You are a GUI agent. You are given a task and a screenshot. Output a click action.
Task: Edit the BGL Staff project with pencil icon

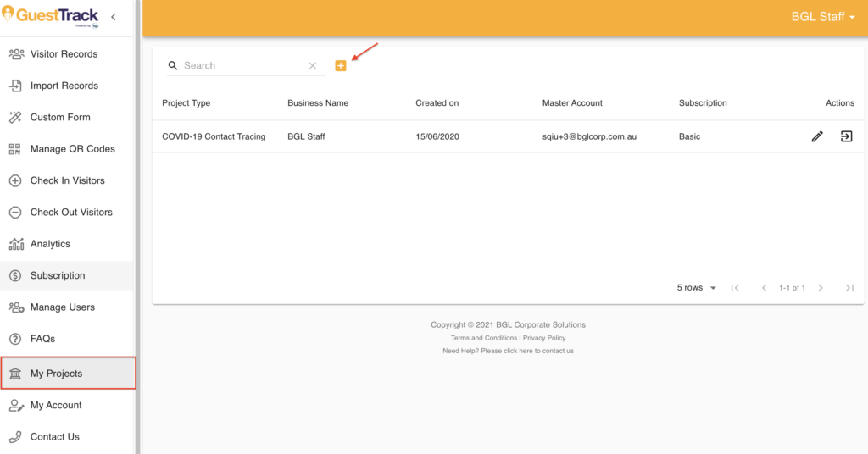pos(817,136)
